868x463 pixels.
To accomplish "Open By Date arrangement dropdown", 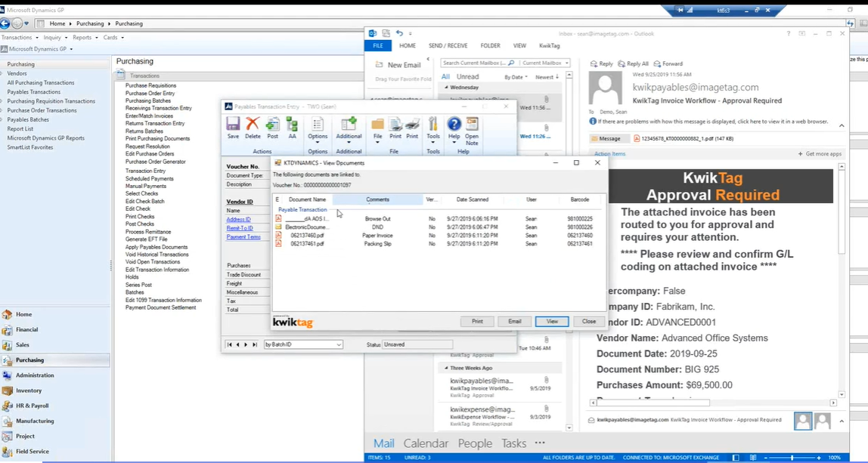I will pos(516,78).
